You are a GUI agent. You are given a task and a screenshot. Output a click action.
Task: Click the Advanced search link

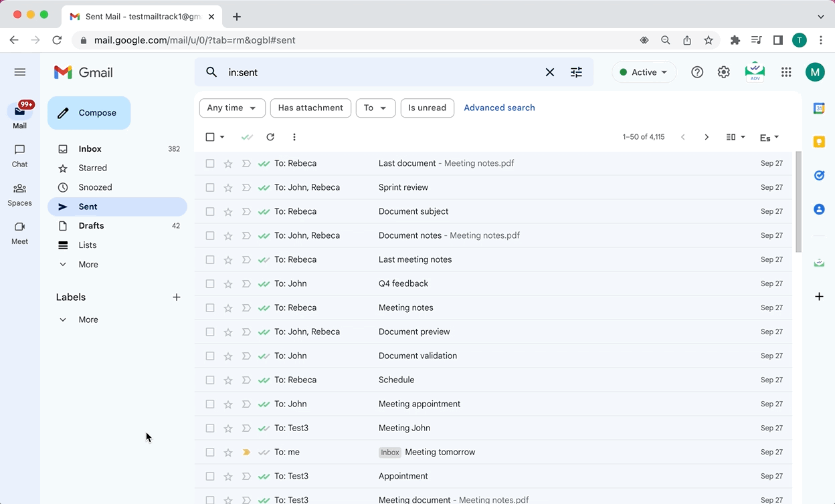point(499,108)
